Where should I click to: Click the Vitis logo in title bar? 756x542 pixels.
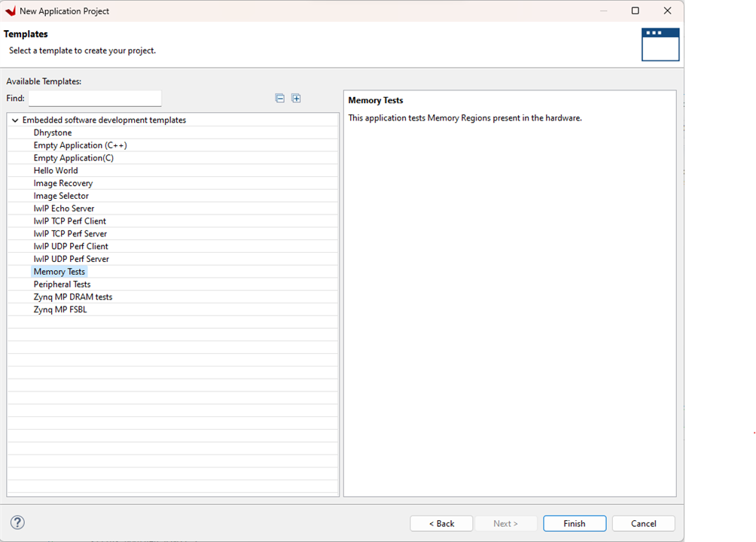[10, 11]
